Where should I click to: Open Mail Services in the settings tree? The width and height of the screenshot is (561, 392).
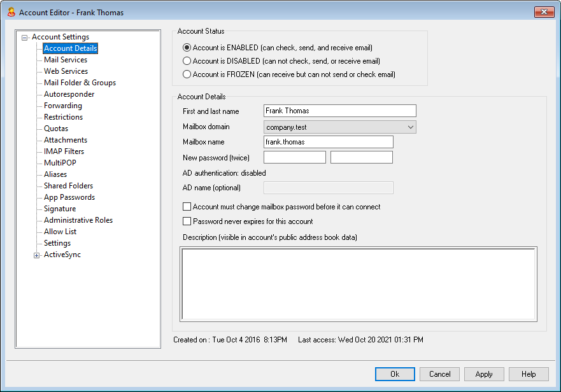pos(66,60)
